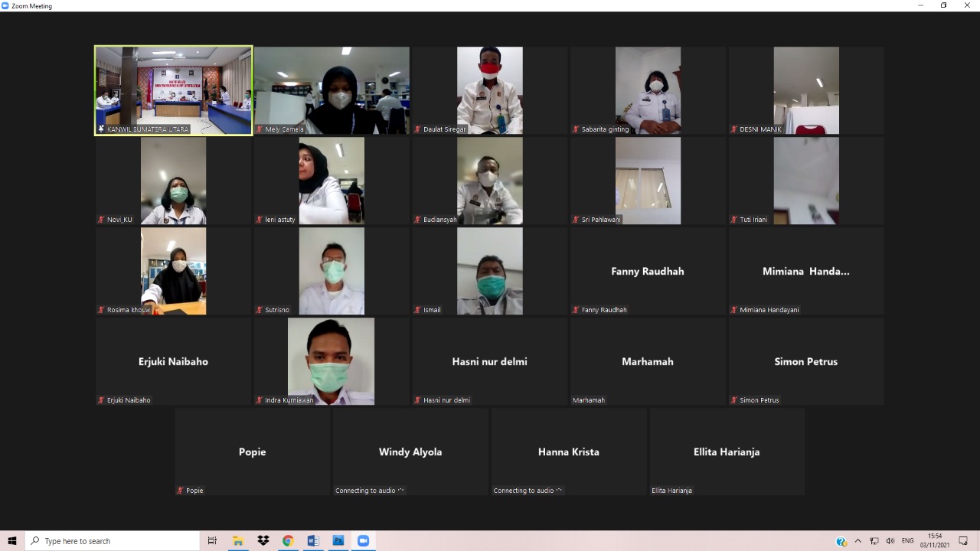This screenshot has width=980, height=551.
Task: Click the help icon in system tray
Action: pyautogui.click(x=841, y=542)
